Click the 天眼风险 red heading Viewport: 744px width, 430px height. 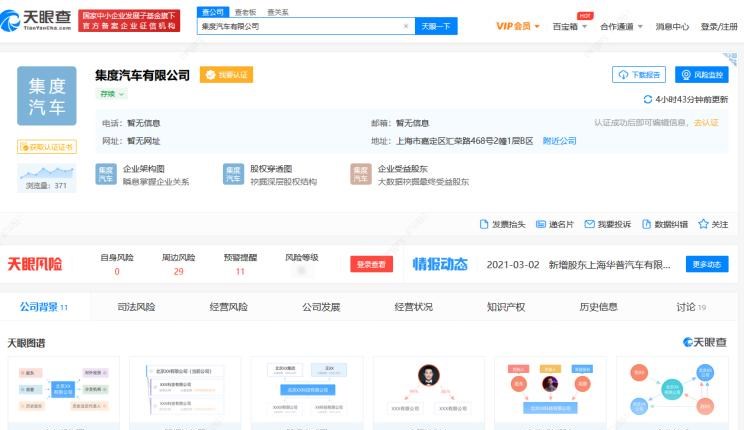pyautogui.click(x=35, y=264)
